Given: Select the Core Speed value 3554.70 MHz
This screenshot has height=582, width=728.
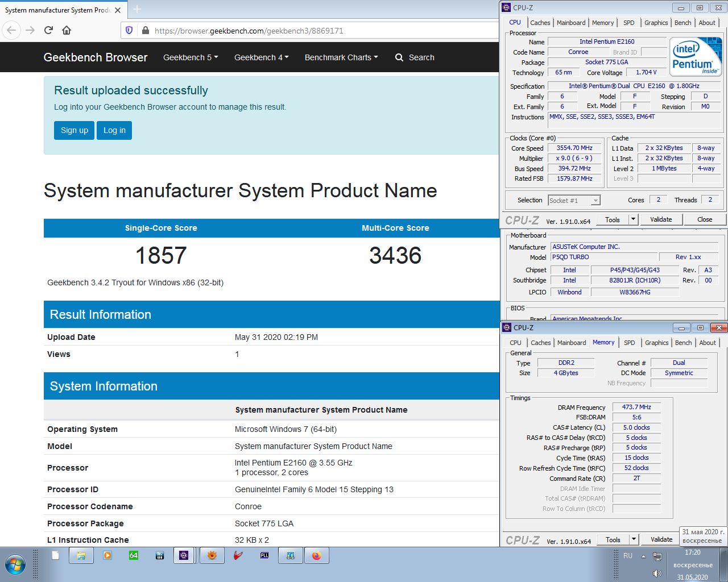Looking at the screenshot, I should pyautogui.click(x=574, y=148).
